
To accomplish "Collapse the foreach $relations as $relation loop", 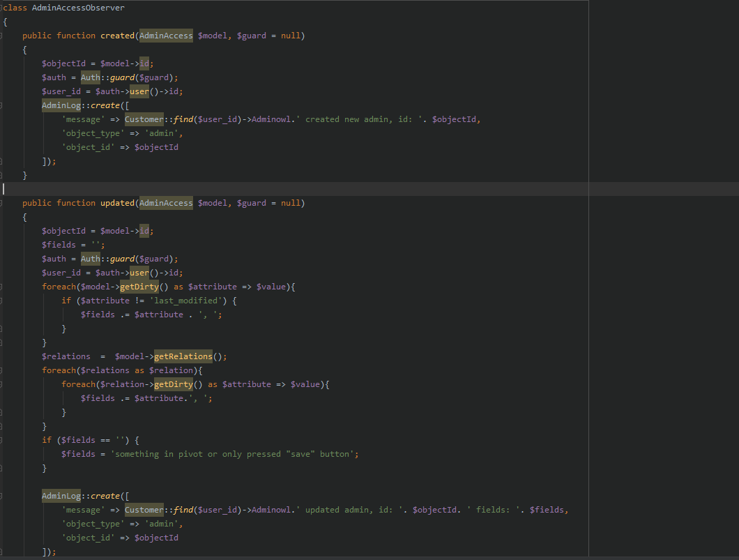I will (x=2, y=370).
